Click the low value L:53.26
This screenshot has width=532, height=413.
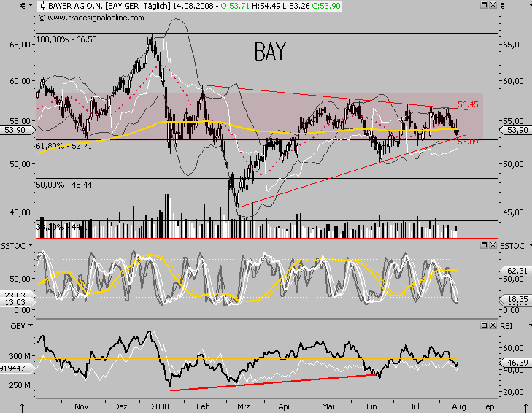click(297, 6)
